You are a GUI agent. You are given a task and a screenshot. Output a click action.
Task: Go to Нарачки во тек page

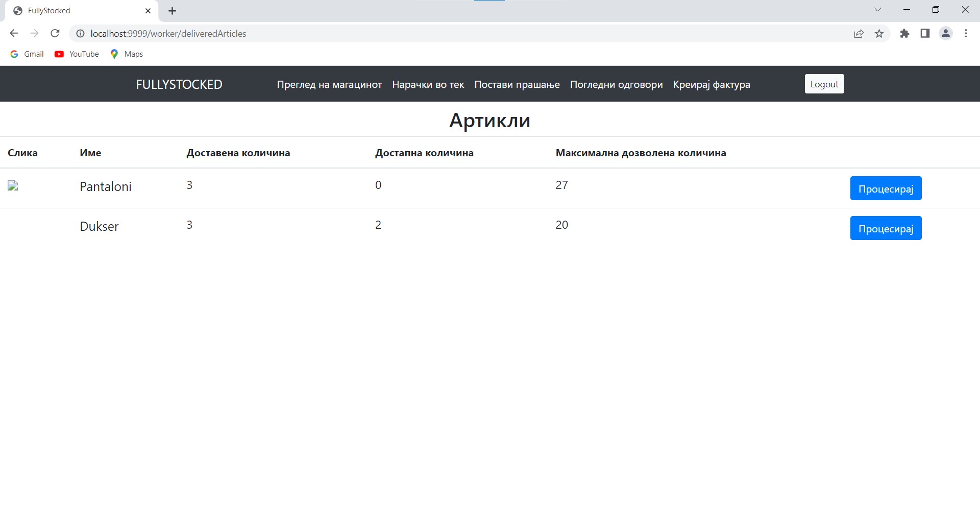428,84
